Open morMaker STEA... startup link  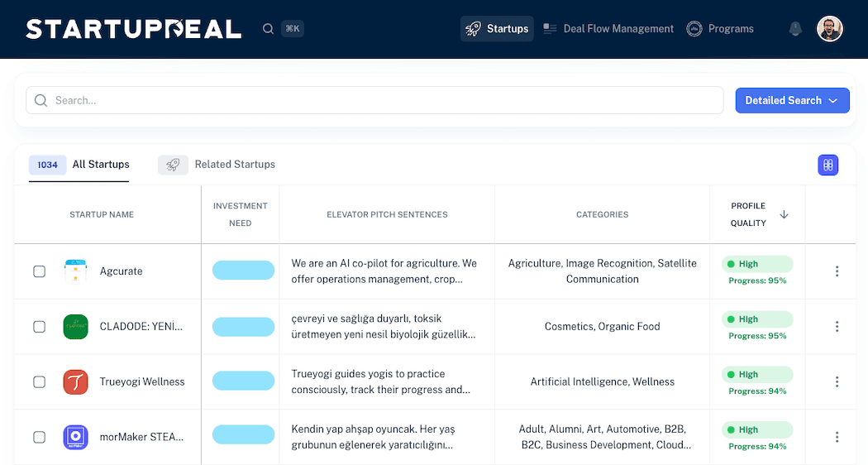pyautogui.click(x=141, y=437)
